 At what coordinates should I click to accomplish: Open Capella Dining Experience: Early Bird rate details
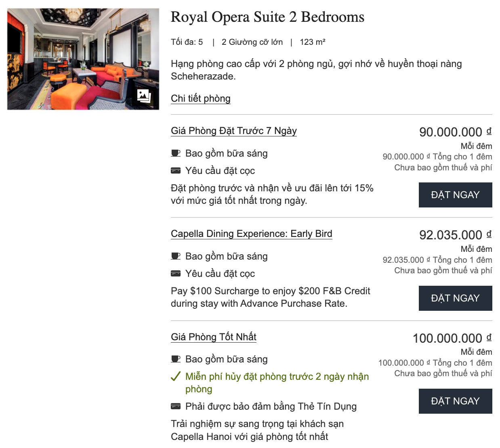251,234
